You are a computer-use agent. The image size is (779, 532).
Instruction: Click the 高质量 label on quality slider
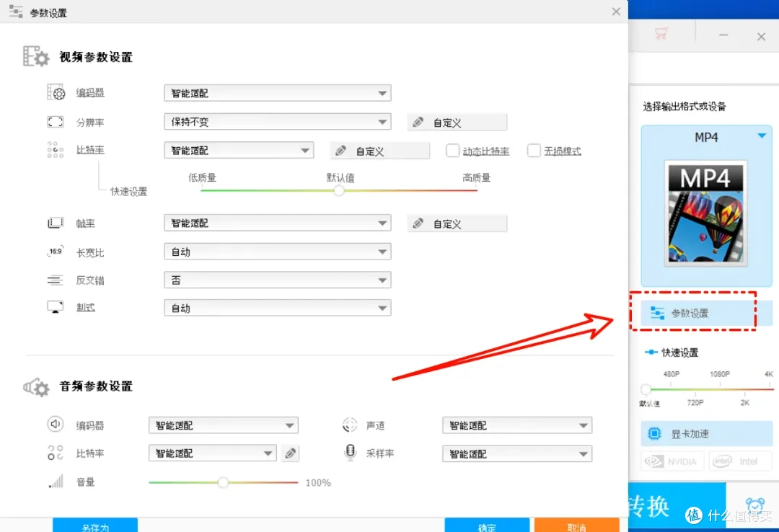point(477,177)
